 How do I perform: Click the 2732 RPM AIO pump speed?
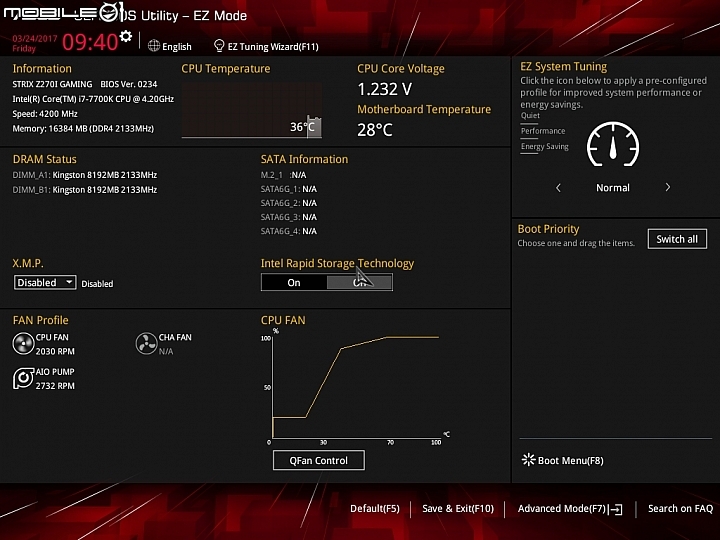55,386
